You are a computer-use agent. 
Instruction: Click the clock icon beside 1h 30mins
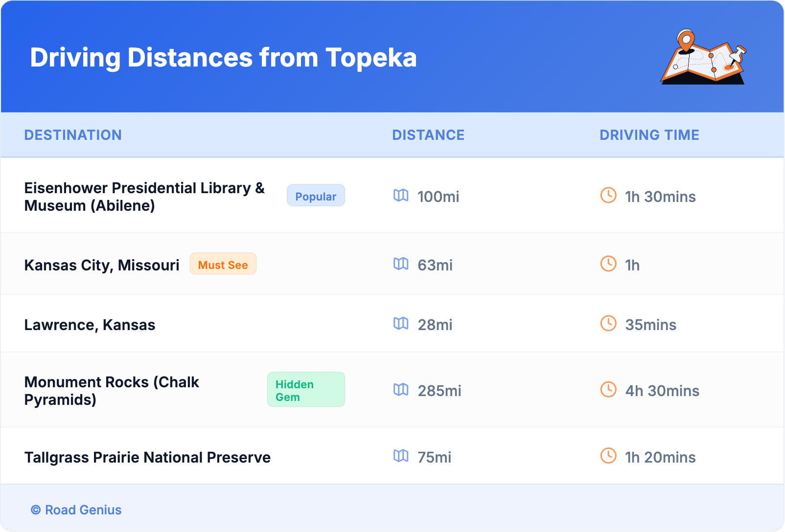tap(608, 196)
